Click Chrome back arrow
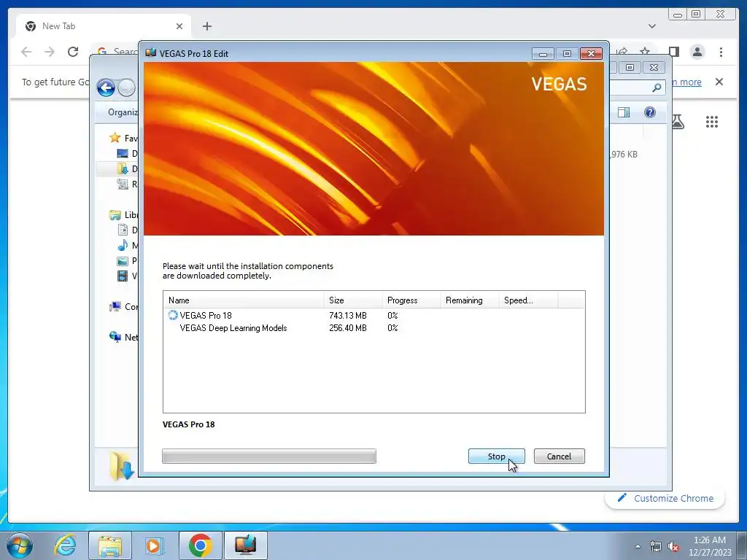 [26, 52]
